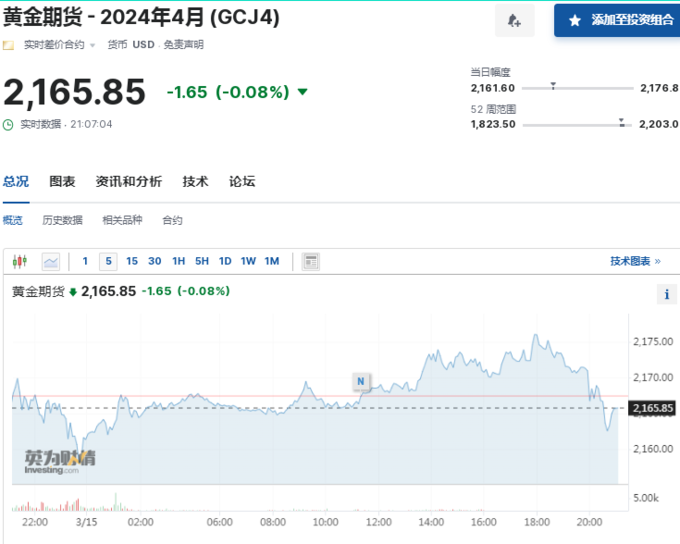Click the 2,160.00 axis label
The height and width of the screenshot is (544, 680).
(653, 449)
